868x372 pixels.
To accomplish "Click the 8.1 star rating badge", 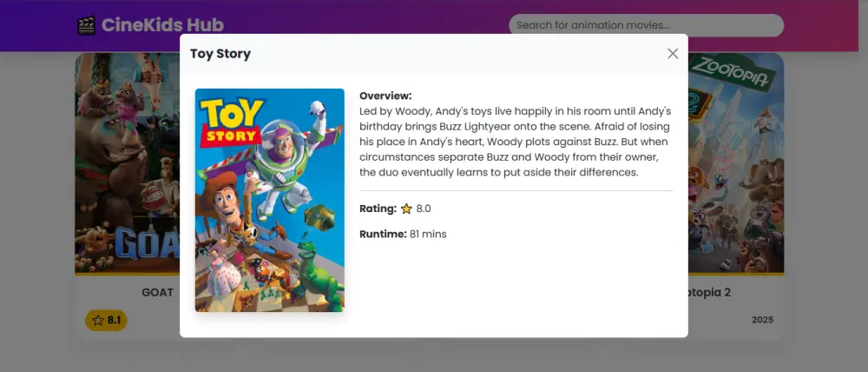I will pyautogui.click(x=106, y=320).
